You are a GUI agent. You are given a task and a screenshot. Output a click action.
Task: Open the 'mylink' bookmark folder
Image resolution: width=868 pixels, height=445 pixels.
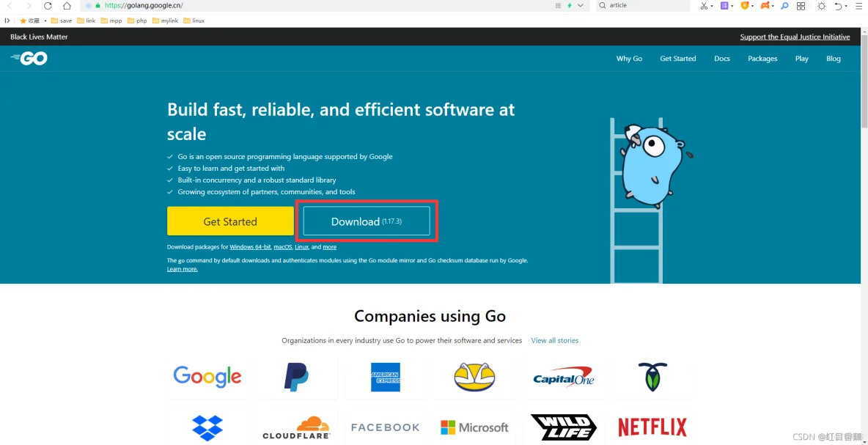(x=166, y=21)
